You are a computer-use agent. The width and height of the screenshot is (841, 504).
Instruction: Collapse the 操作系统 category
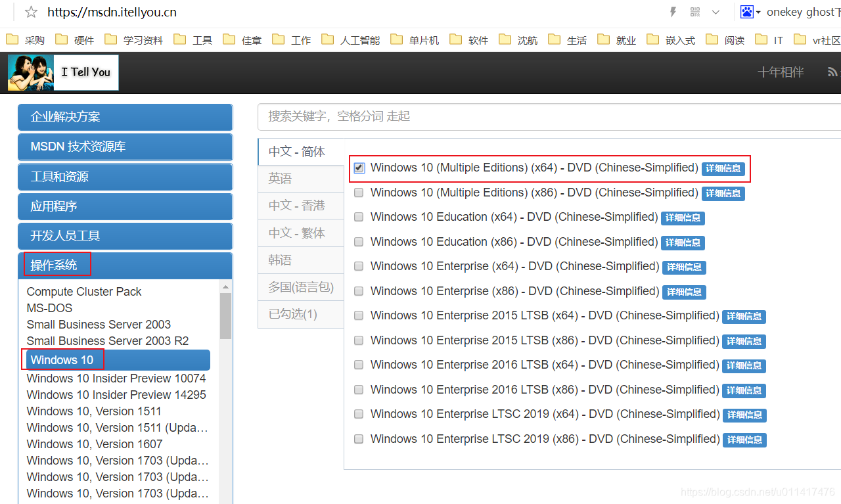point(125,265)
